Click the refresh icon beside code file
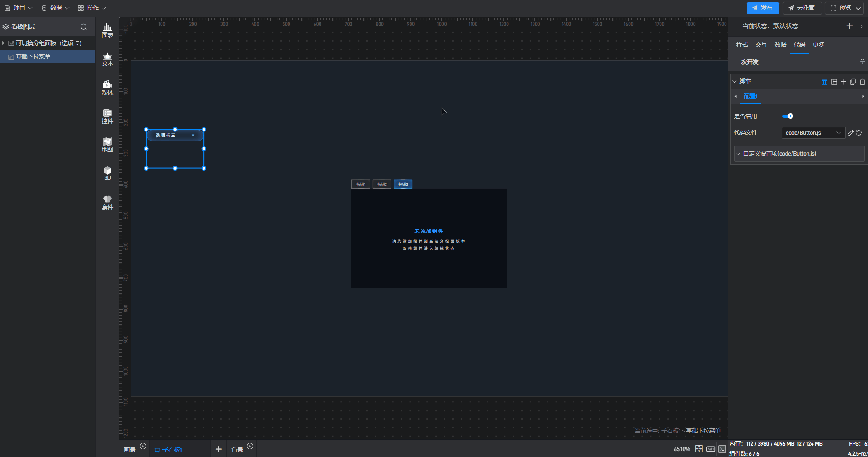This screenshot has height=457, width=868. click(x=859, y=133)
